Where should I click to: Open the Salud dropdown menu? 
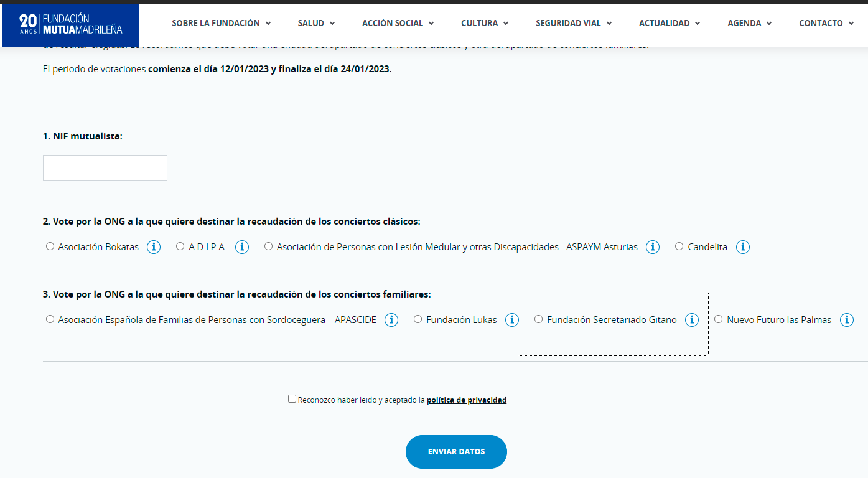point(317,23)
